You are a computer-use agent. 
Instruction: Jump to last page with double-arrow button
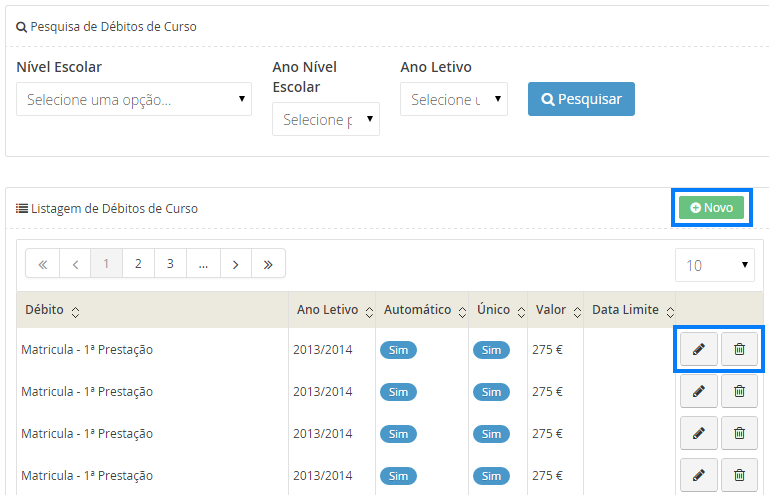coord(268,264)
